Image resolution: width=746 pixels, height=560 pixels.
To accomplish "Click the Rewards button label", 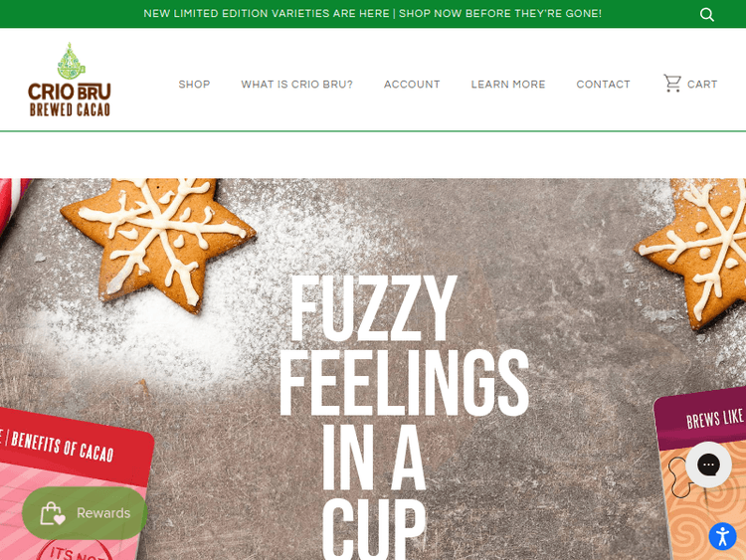I will (103, 513).
